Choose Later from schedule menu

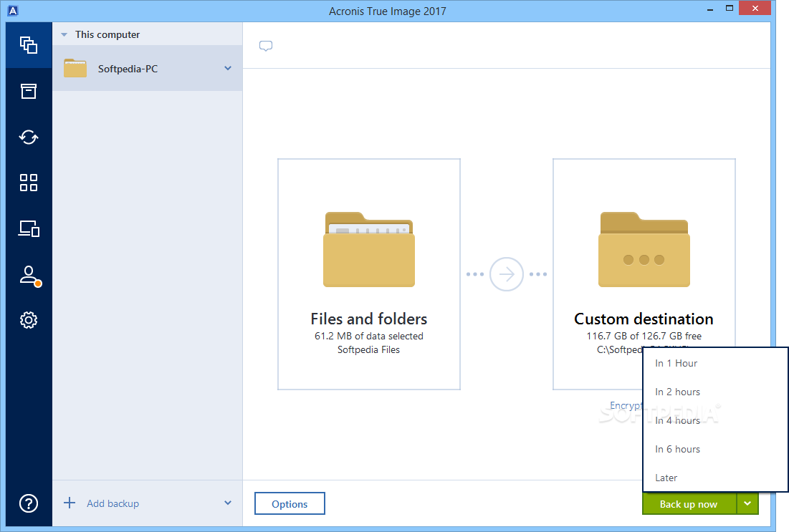715,478
